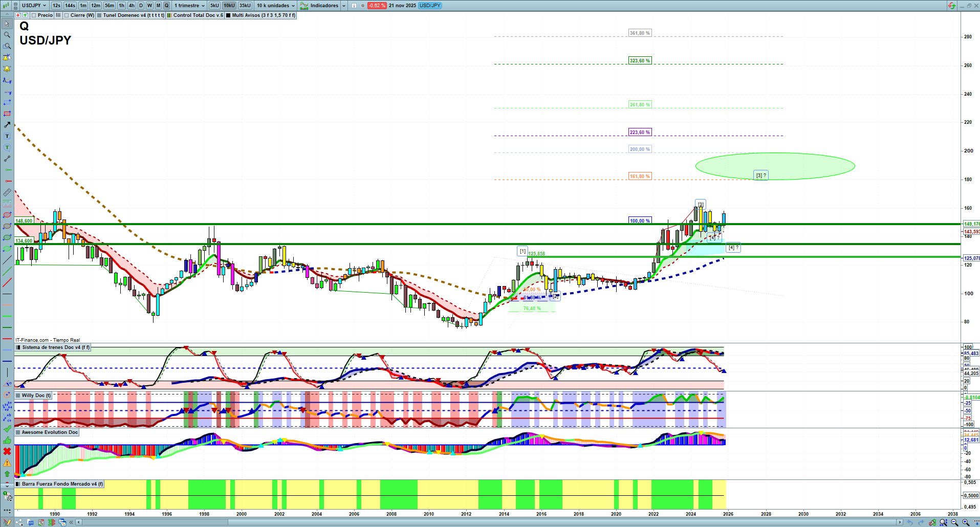Set history to 10kU
The width and height of the screenshot is (980, 527).
tap(229, 6)
